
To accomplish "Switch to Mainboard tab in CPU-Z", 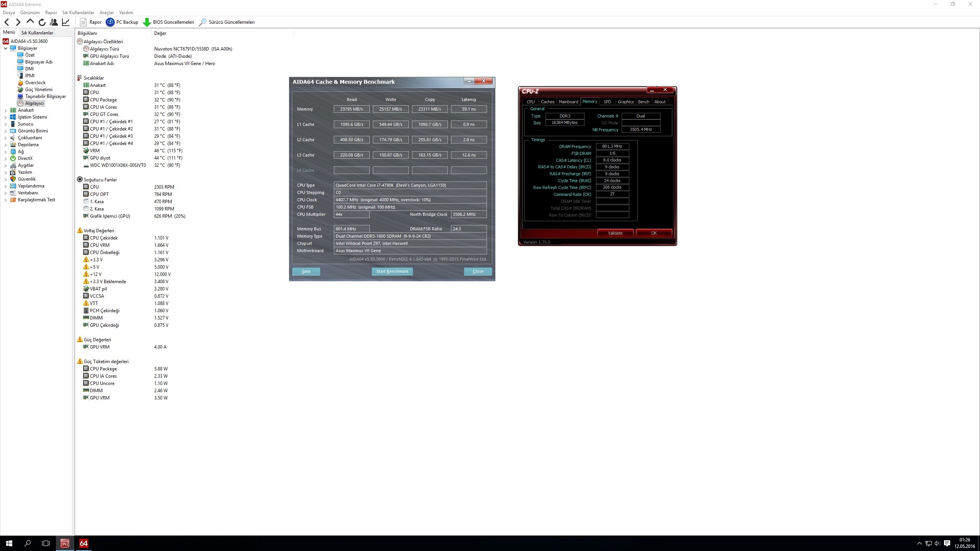I will 568,102.
